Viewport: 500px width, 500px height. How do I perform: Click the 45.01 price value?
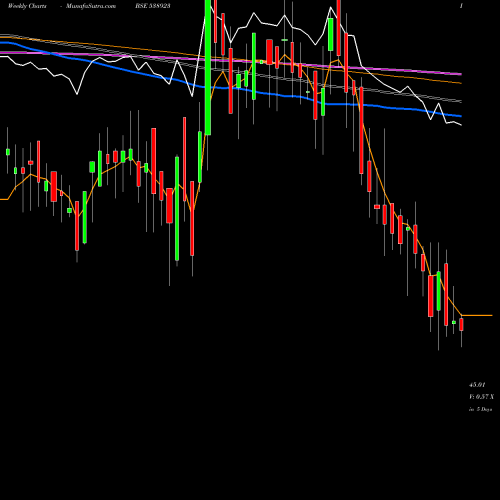(477, 385)
